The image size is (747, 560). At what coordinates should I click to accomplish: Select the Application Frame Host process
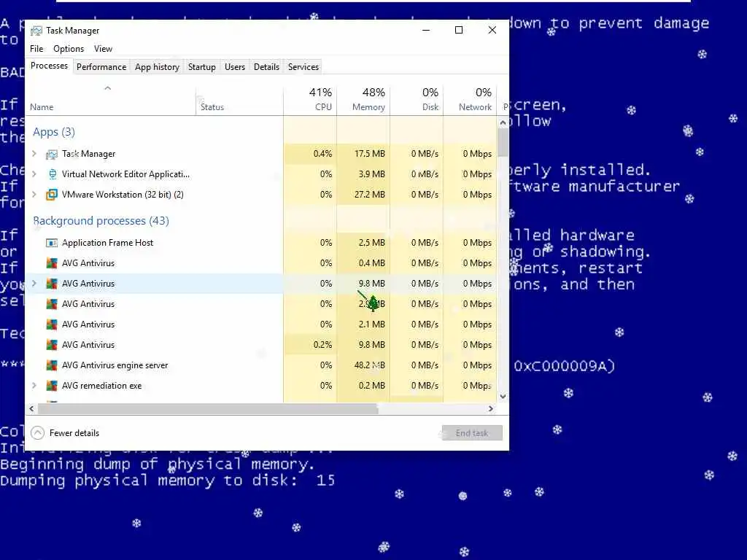click(261, 243)
